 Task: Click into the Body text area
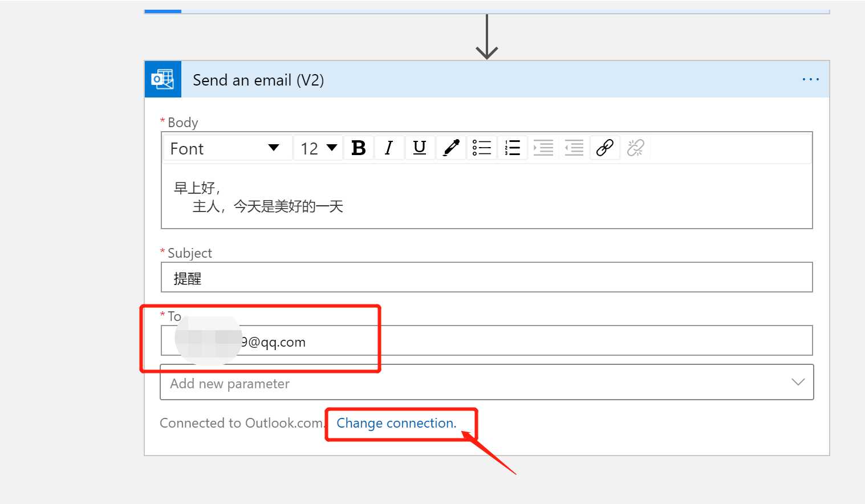pyautogui.click(x=487, y=197)
